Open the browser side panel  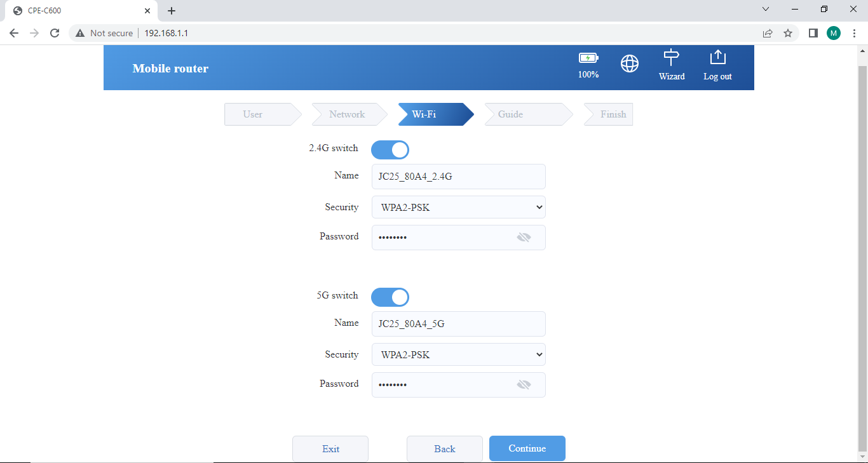click(x=813, y=33)
